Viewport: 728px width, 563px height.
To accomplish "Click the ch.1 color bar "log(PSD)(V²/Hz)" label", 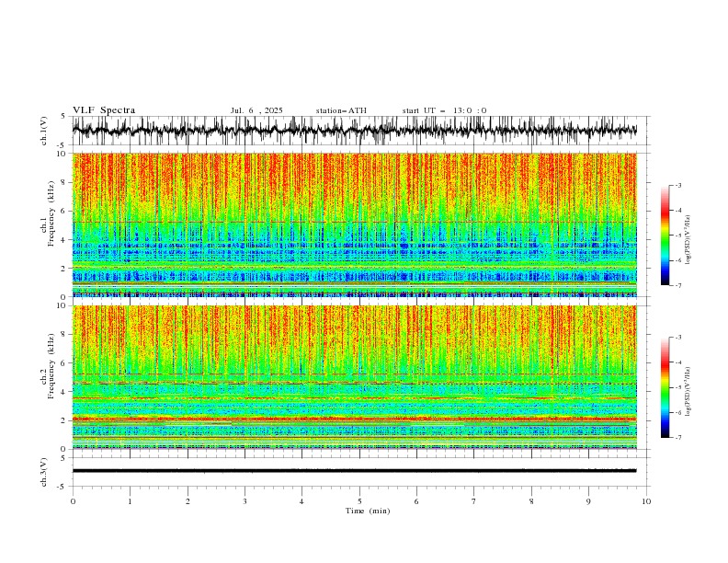I will click(688, 240).
